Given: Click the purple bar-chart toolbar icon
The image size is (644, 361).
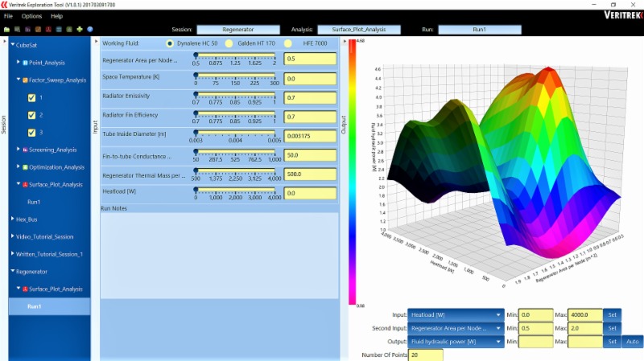Looking at the screenshot, I should (x=27, y=30).
